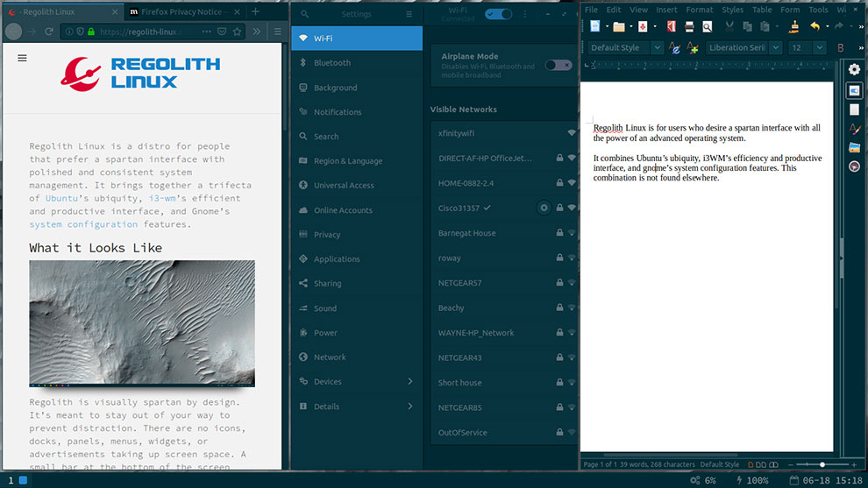Open Firefox hamburger application menu
Image resolution: width=868 pixels, height=488 pixels.
click(278, 32)
